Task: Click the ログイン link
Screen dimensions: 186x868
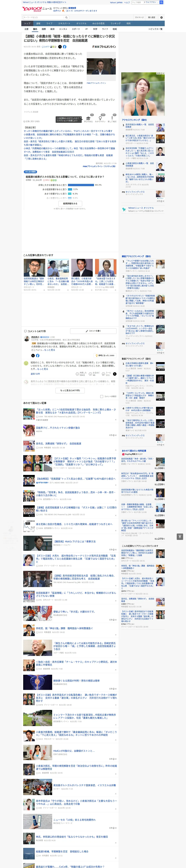Action: [57, 11]
